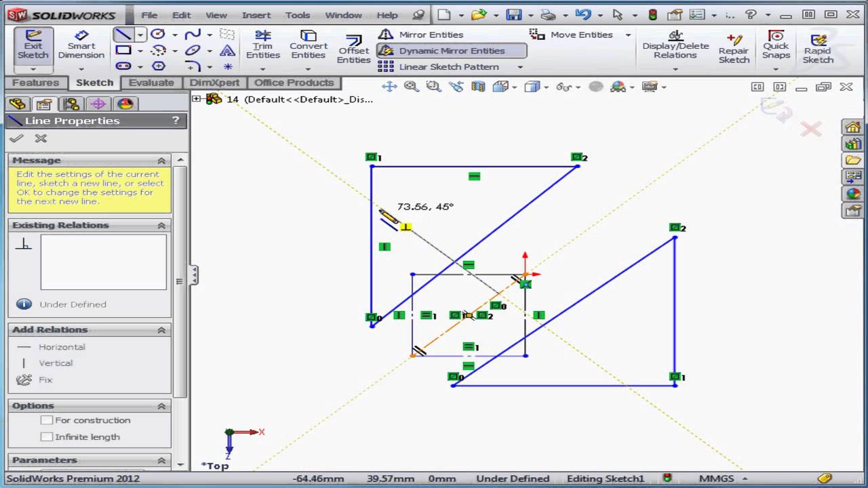Open Display/Delete Relations
Screen dimensions: 868x488
point(675,45)
